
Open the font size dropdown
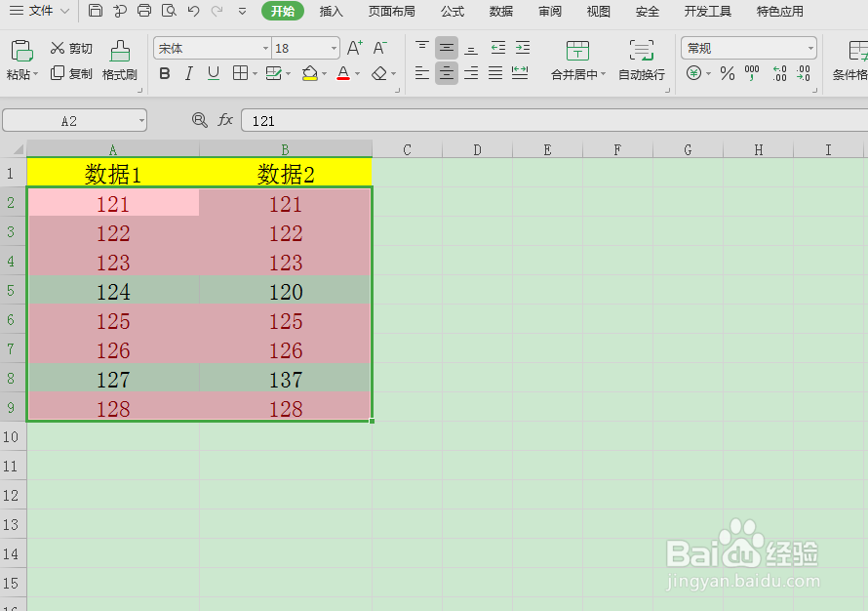334,49
